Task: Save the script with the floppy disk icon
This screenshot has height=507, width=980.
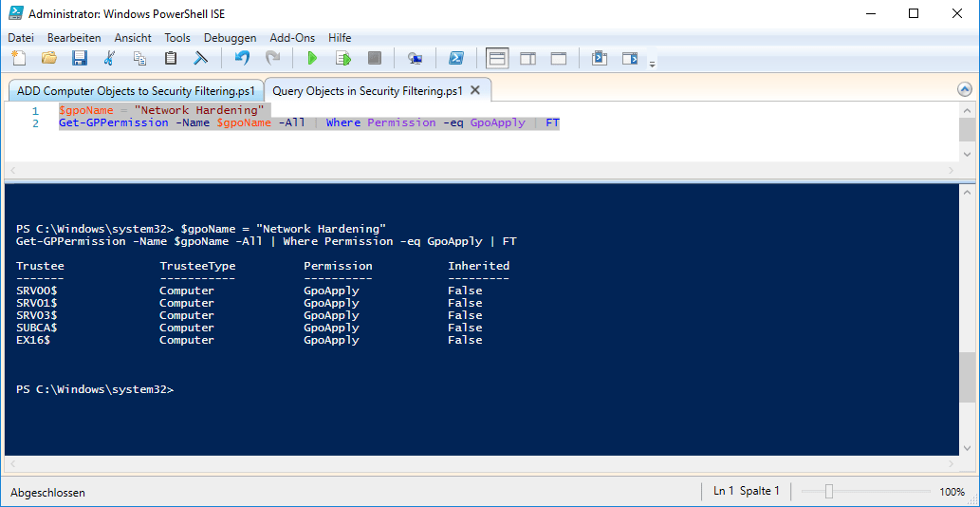Action: point(80,59)
